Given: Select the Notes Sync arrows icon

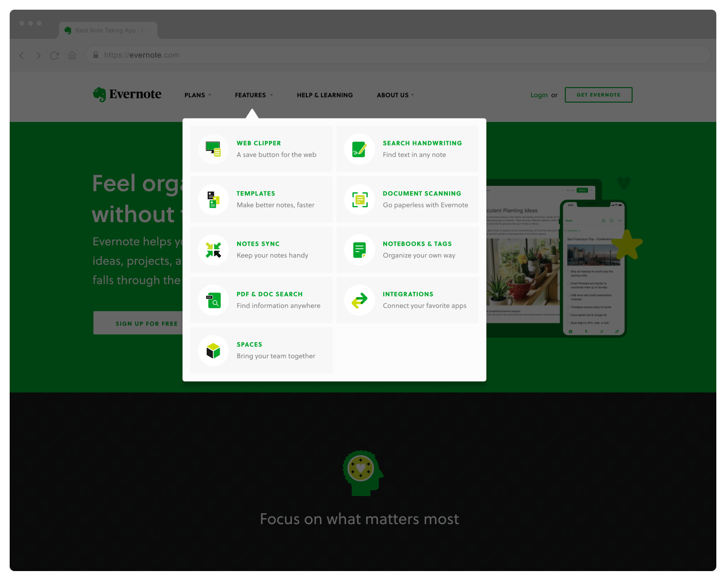Looking at the screenshot, I should tap(213, 250).
